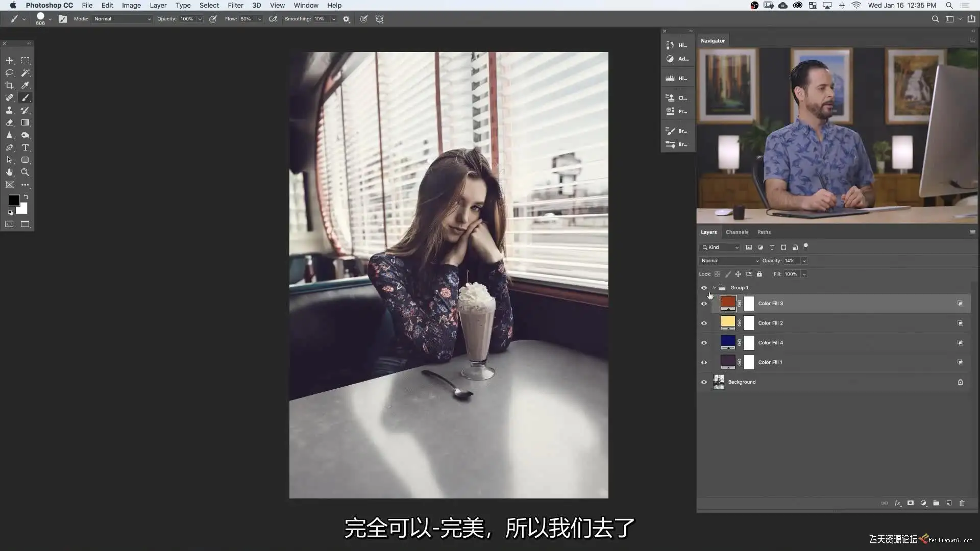The width and height of the screenshot is (980, 551).
Task: Open the Filter menu
Action: pyautogui.click(x=235, y=5)
